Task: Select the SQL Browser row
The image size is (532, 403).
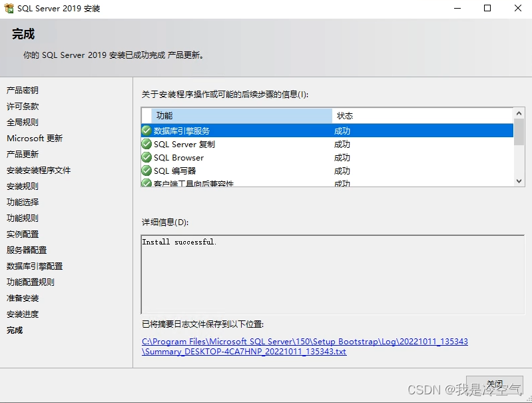Action: pos(327,157)
